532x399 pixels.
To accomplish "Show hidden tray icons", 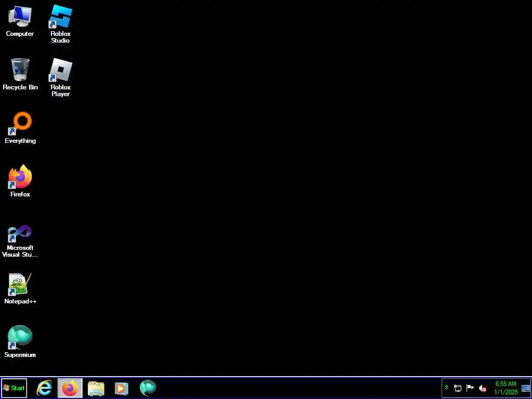I will click(446, 388).
